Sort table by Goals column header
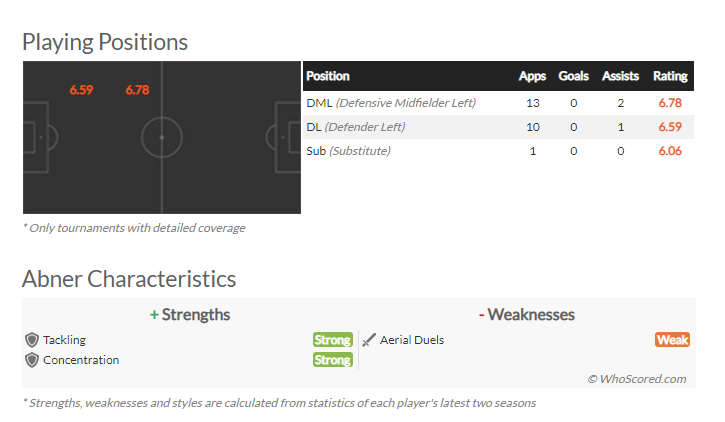 tap(573, 76)
